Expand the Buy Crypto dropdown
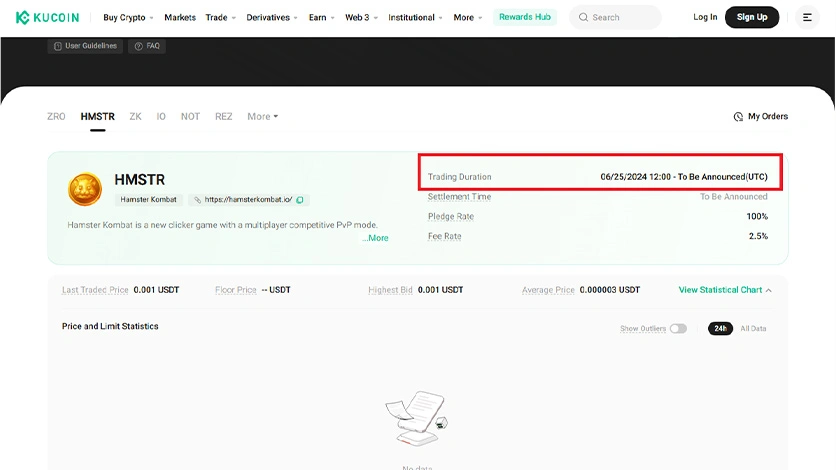 pos(128,18)
